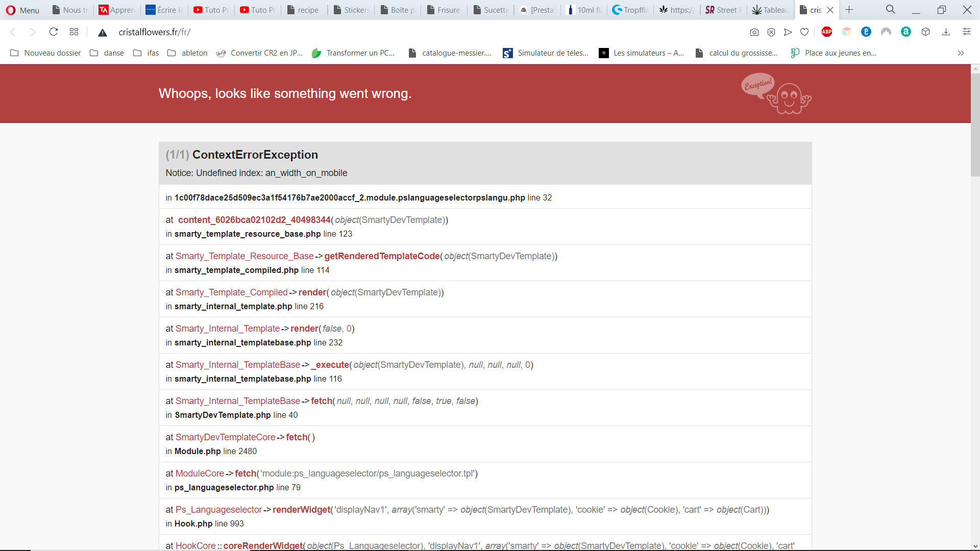Click the not-secure warning triangle icon

click(x=103, y=33)
